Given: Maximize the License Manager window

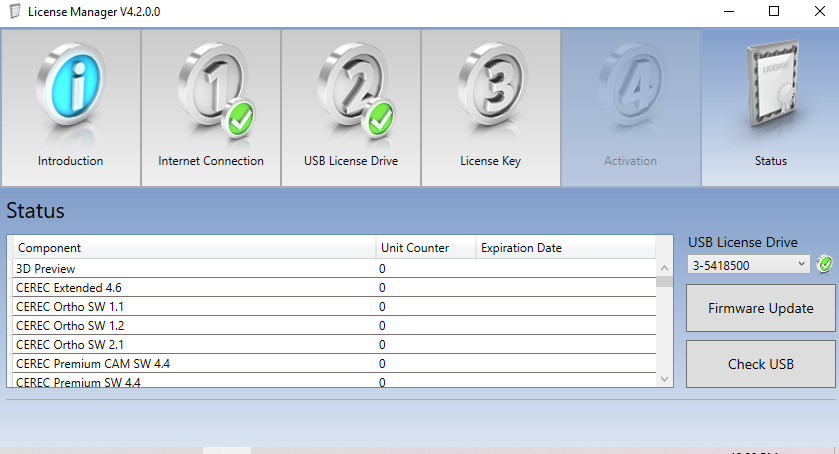Looking at the screenshot, I should 774,11.
